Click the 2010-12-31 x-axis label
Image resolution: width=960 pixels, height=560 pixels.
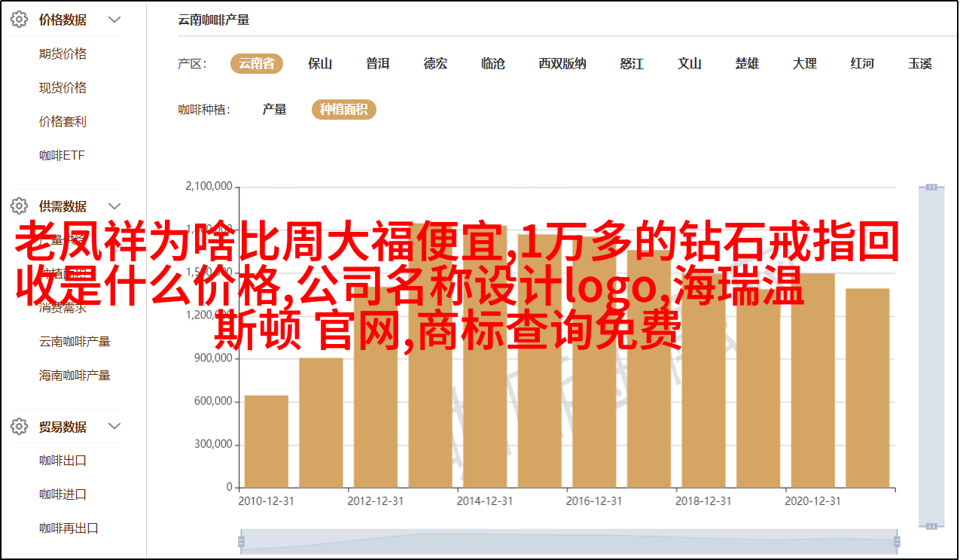(x=267, y=501)
